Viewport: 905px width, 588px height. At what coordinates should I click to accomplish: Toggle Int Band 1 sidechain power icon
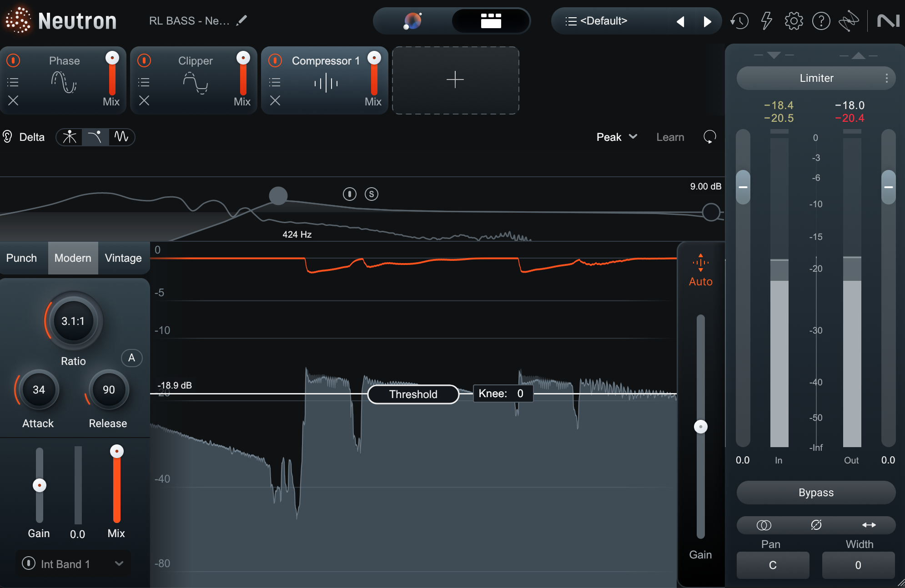[x=29, y=563]
